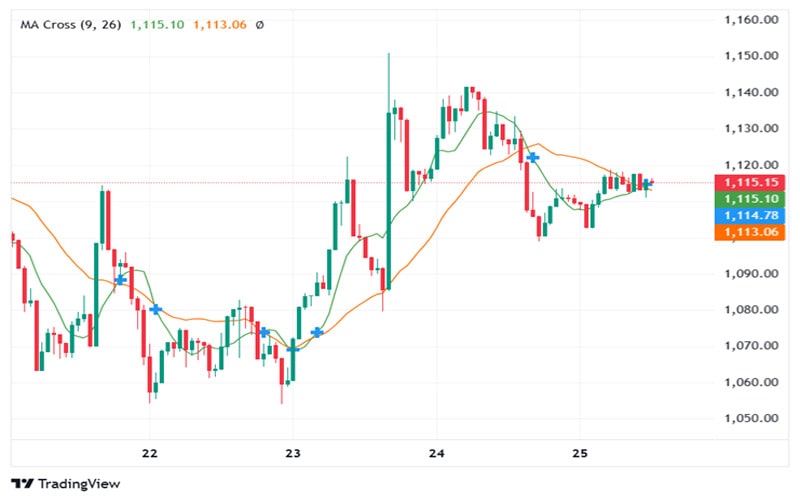Click the green 1,115.10 value in the legend
The width and height of the screenshot is (800, 500).
156,25
